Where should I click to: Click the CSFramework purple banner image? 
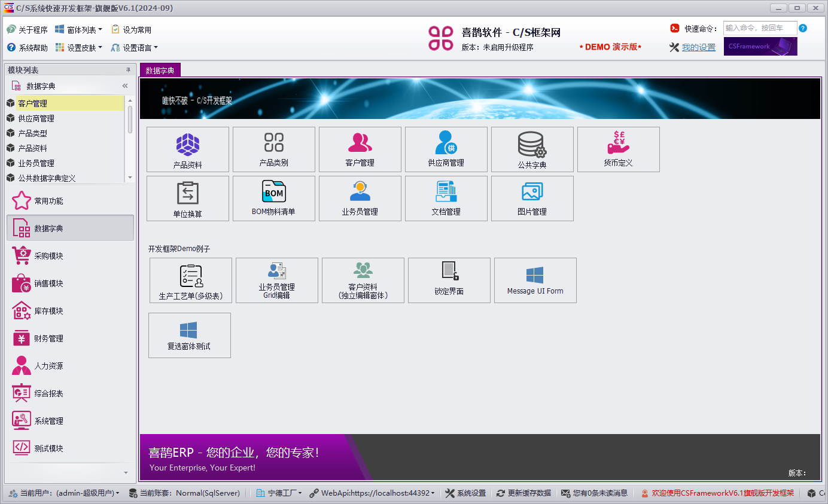tap(760, 46)
